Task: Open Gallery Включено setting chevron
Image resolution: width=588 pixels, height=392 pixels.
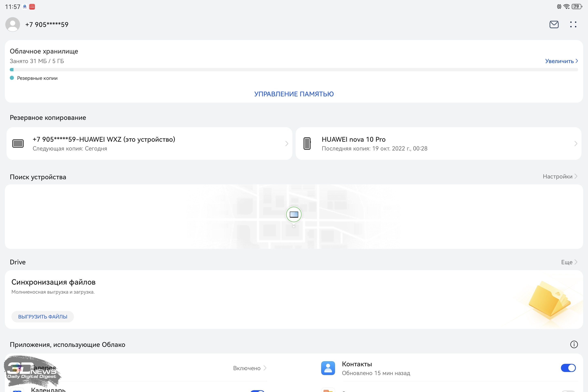Action: tap(265, 368)
